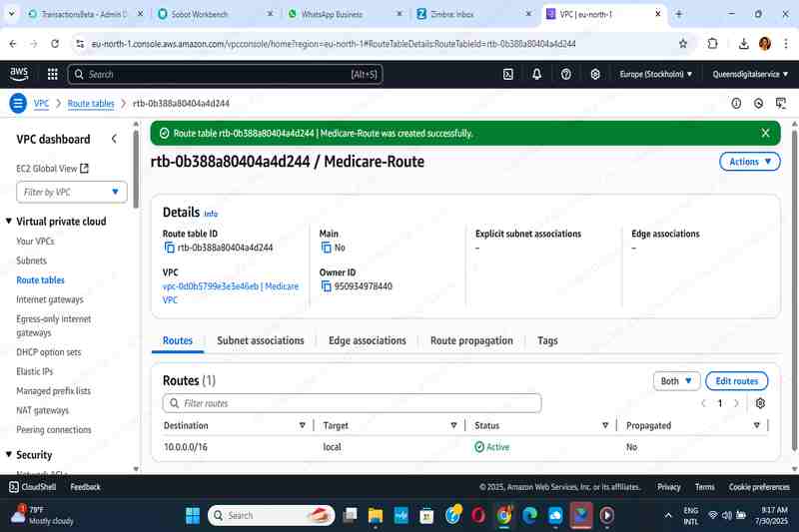Copy the Route table ID value
This screenshot has height=532, width=799.
(169, 248)
